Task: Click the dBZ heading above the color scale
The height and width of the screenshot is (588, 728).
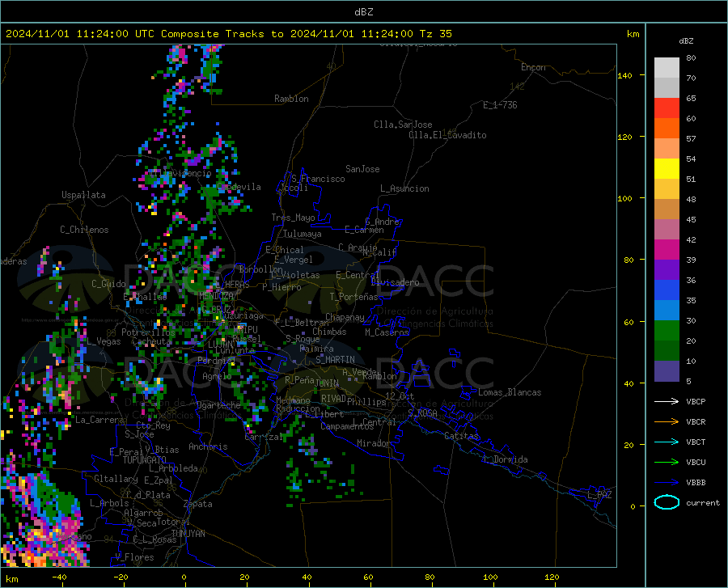Action: [686, 40]
